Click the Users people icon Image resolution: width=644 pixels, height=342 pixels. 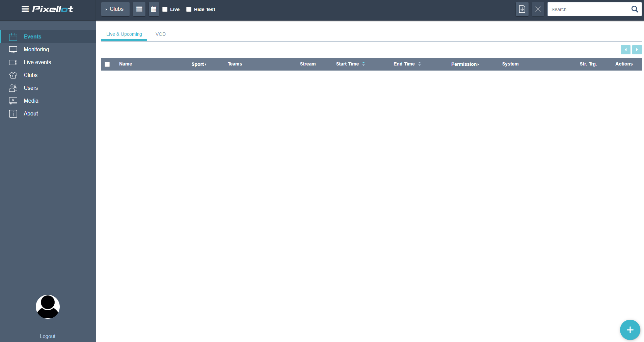coord(13,88)
